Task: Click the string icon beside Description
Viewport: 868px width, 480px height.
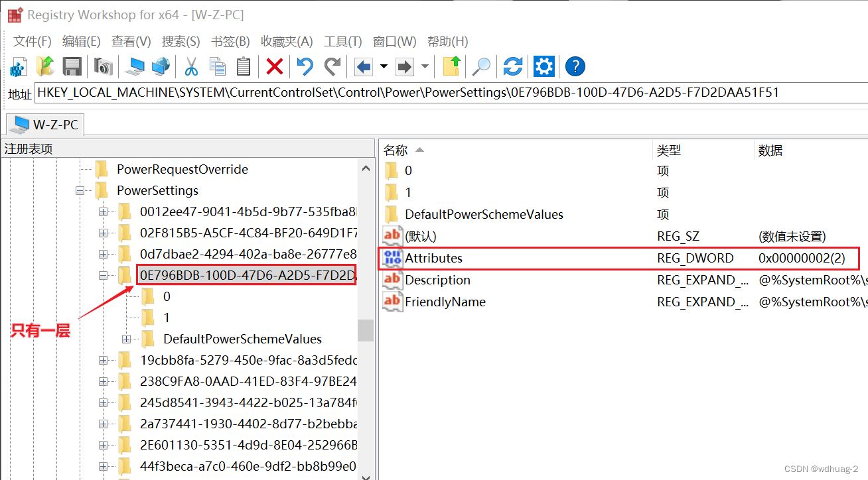Action: 393,280
